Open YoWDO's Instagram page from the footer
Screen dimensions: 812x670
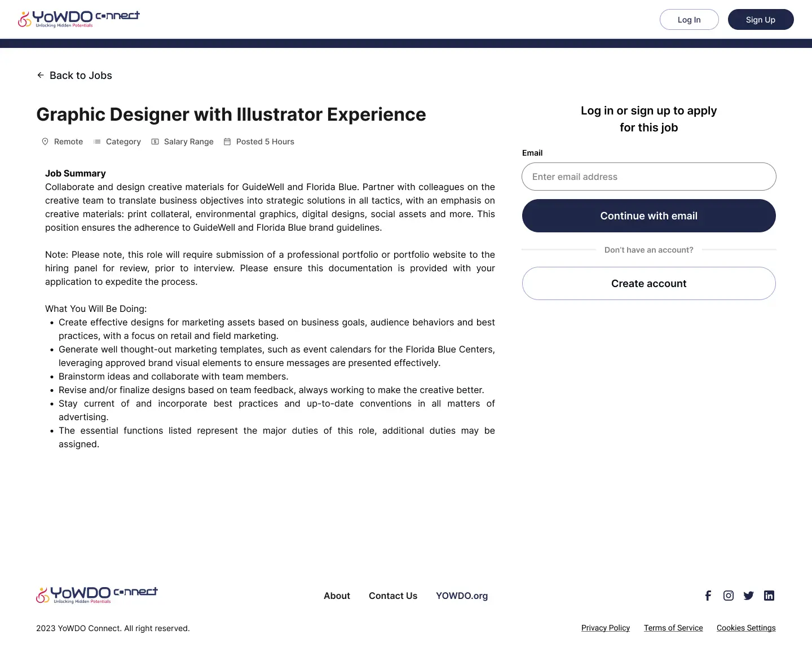(728, 596)
